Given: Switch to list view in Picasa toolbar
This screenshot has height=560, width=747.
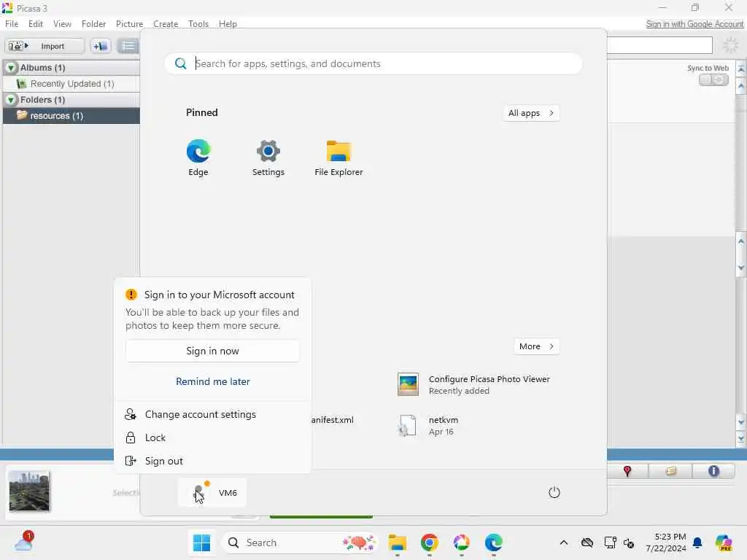Looking at the screenshot, I should coord(128,46).
